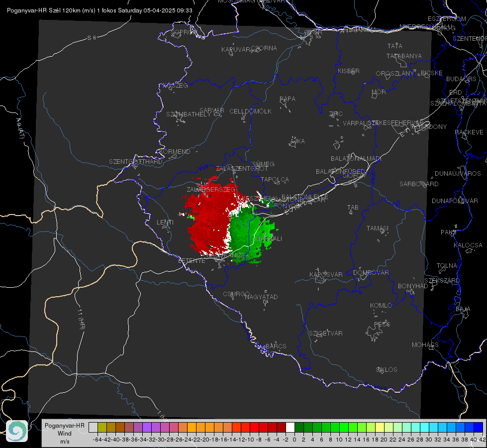Select the TATA city label
The height and width of the screenshot is (448, 487).
pos(395,46)
